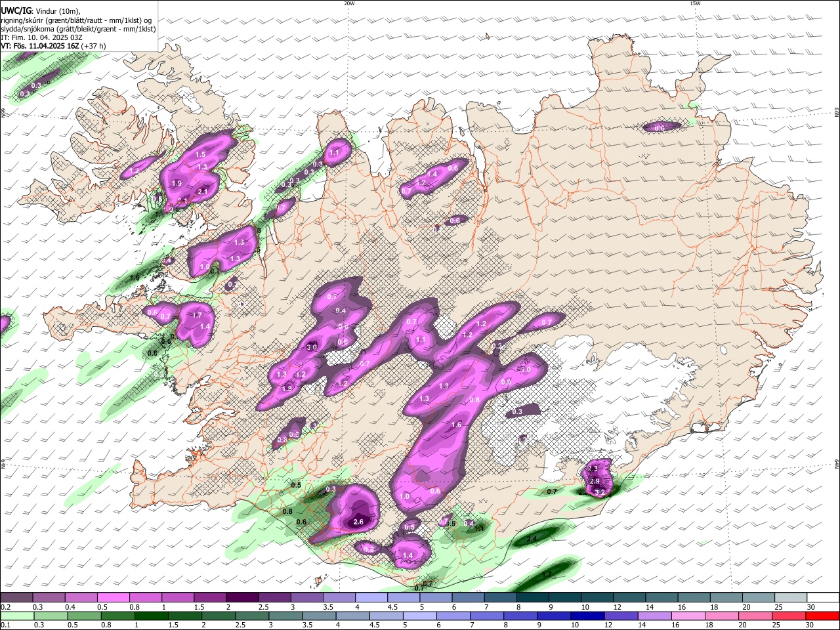Select the palest green 0.1–0.3 lower legend swatch
Screen dimensions: 840x630
(18, 616)
